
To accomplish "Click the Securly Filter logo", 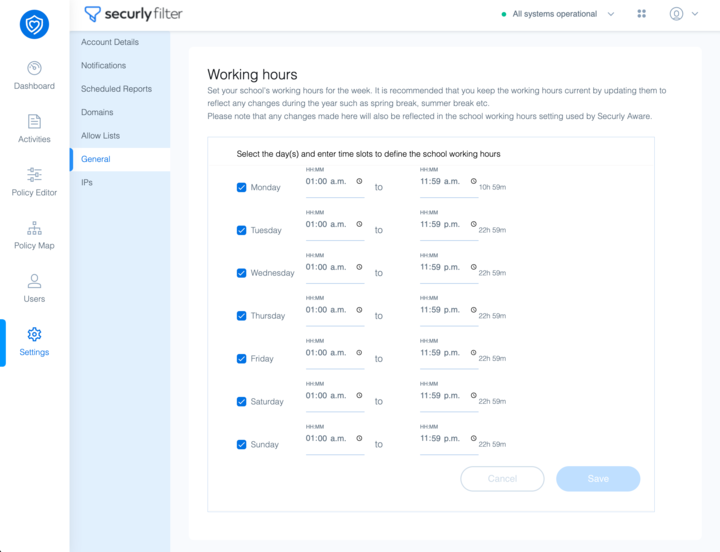I will point(133,14).
